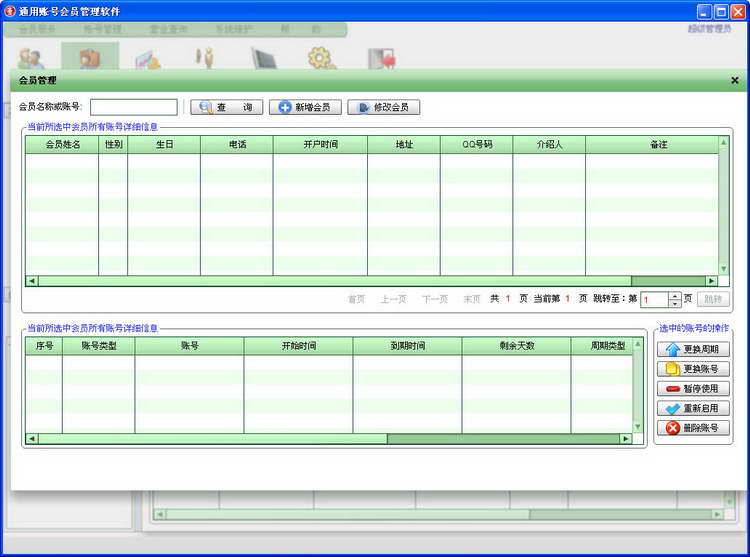Click accounts table vertical scrollbar up arrow
Screen dimensions: 750x557
coord(638,344)
